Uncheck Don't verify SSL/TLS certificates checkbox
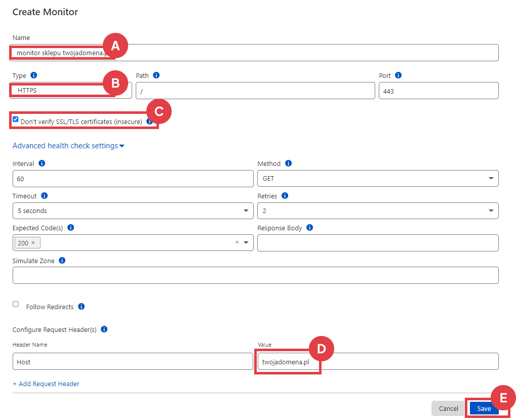Screen dimensions: 517x420 16,120
